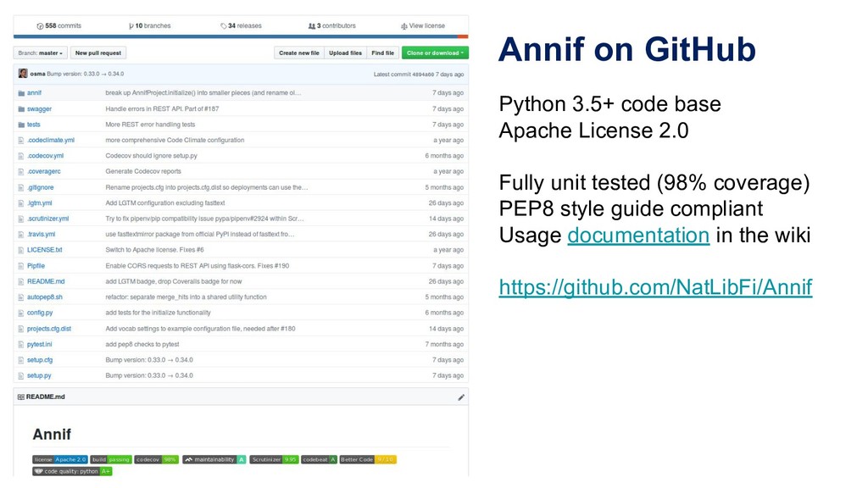Click the Scrutinizer score badge
Image resolution: width=868 pixels, height=488 pixels.
274,460
